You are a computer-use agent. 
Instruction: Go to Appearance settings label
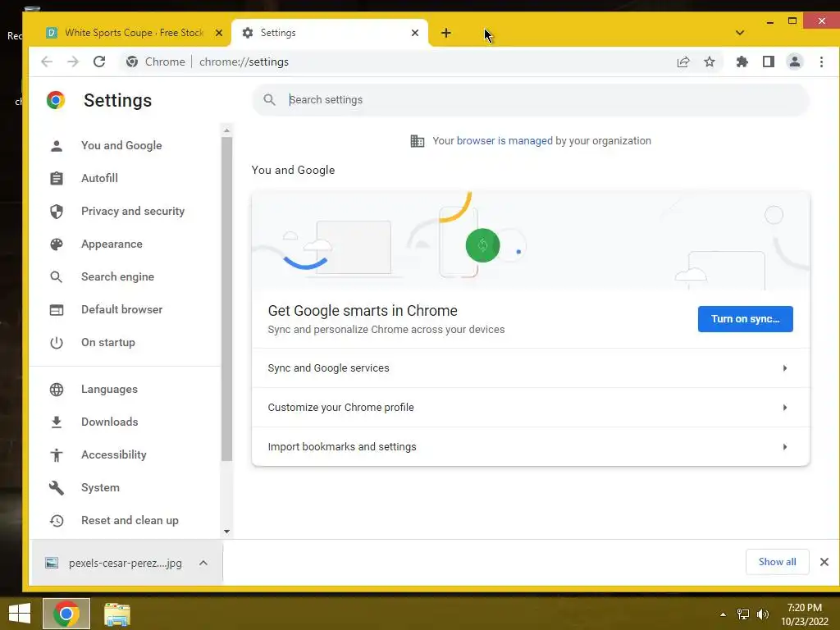coord(112,244)
